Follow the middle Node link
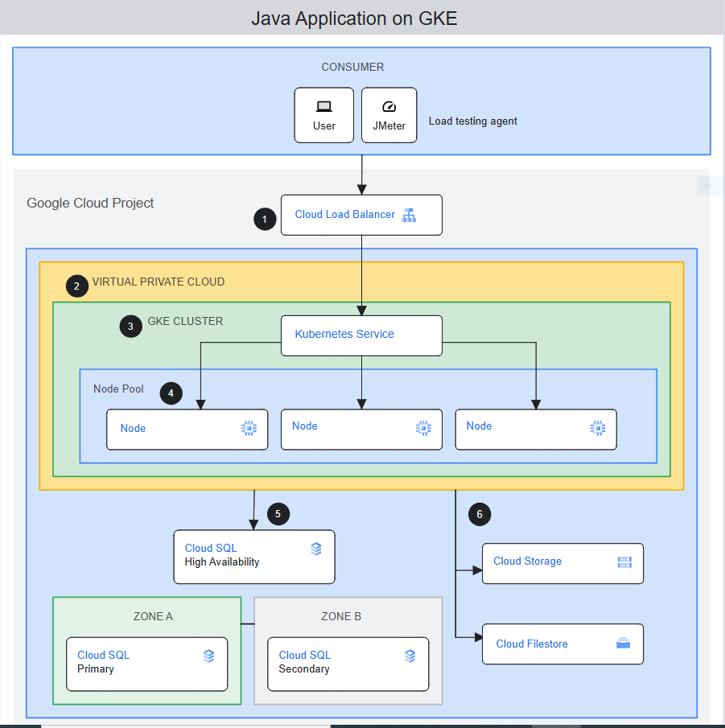The image size is (725, 728). (x=305, y=426)
